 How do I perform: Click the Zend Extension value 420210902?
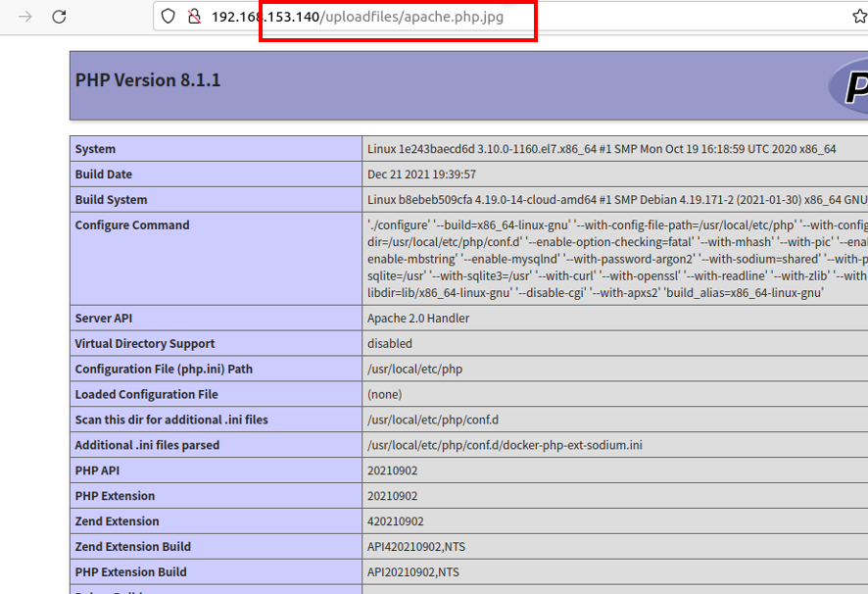396,522
